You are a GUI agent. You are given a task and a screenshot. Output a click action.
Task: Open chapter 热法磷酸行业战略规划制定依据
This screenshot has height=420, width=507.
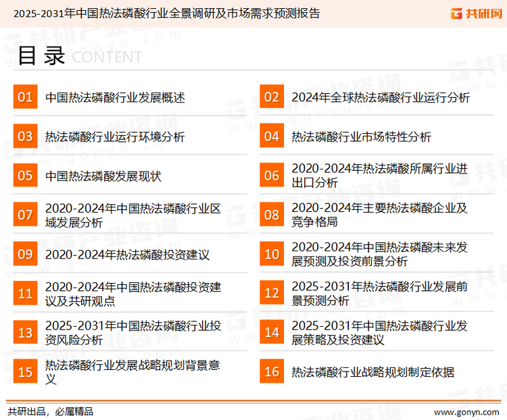[x=372, y=372]
